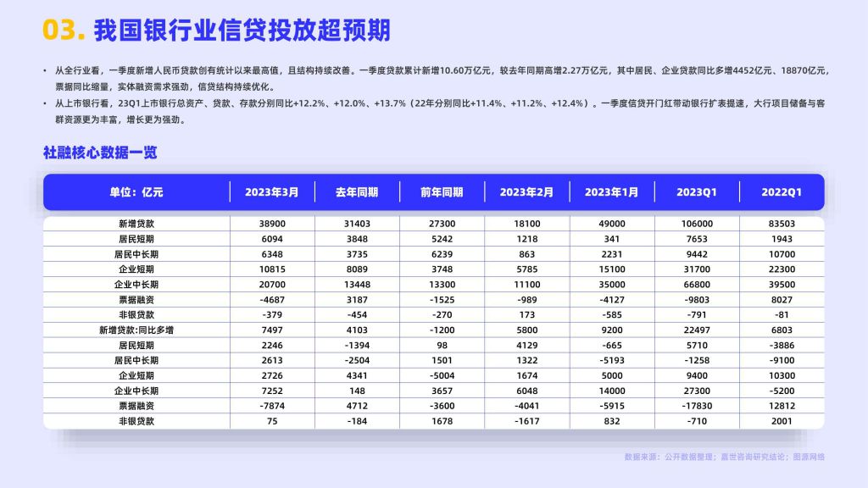Click the cell value 7497
This screenshot has width=868, height=488.
click(272, 330)
